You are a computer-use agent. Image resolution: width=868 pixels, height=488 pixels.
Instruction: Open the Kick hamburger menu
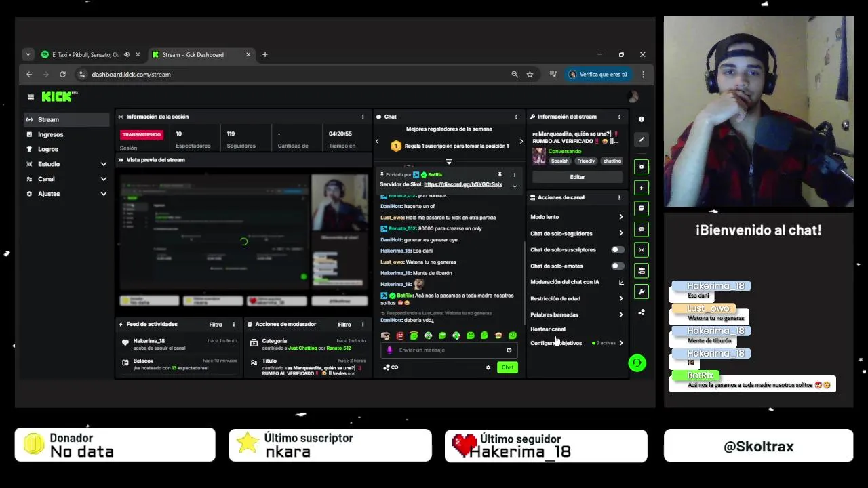coord(31,97)
